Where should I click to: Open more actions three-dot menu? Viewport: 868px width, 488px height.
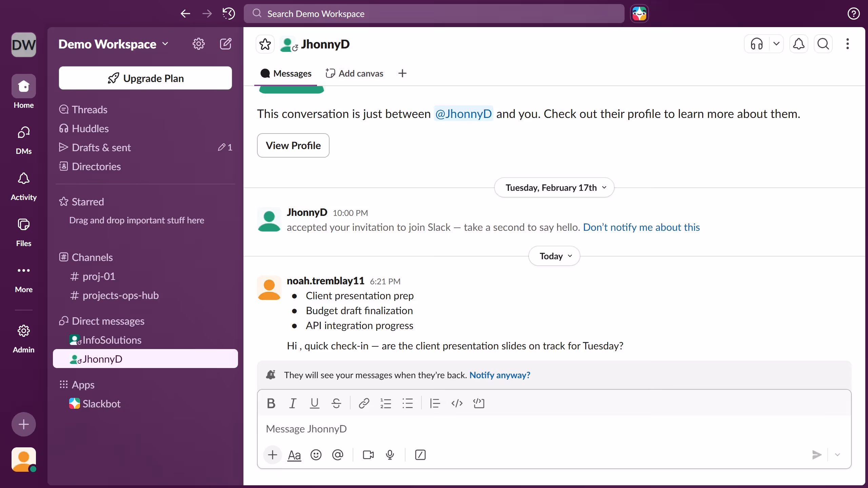point(847,44)
